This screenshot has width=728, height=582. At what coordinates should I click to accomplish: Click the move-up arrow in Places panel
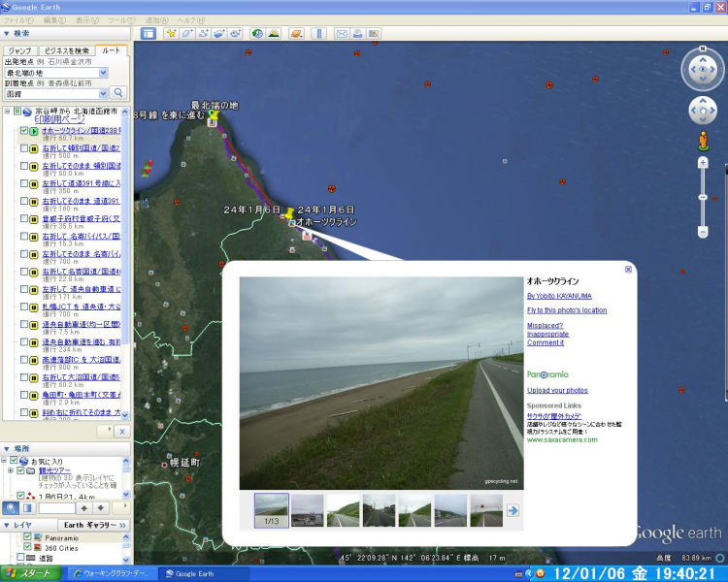coord(84,507)
